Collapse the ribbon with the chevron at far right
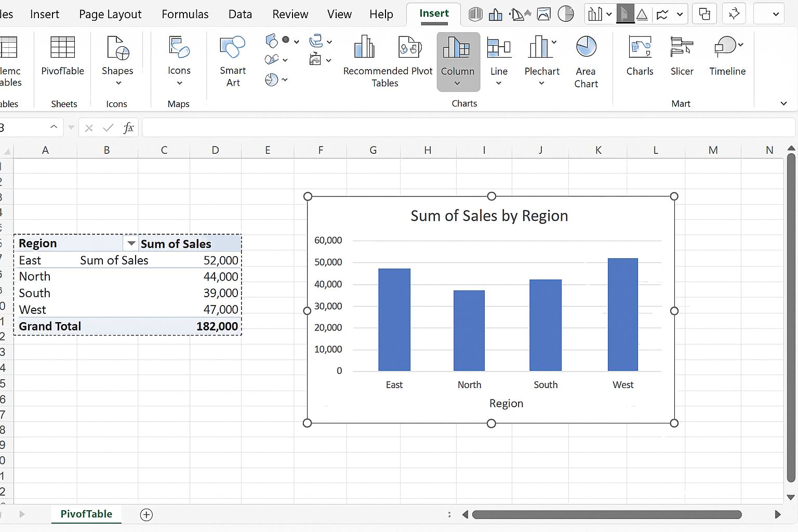The image size is (798, 532). pyautogui.click(x=783, y=103)
